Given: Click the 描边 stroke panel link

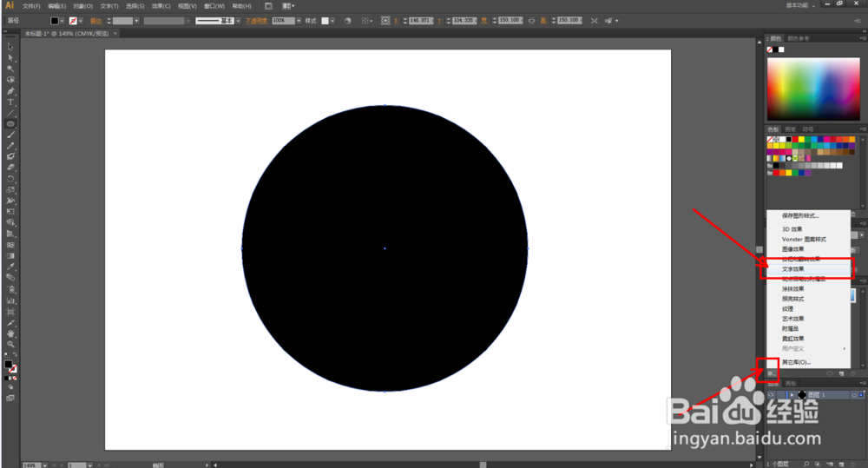Looking at the screenshot, I should point(95,21).
